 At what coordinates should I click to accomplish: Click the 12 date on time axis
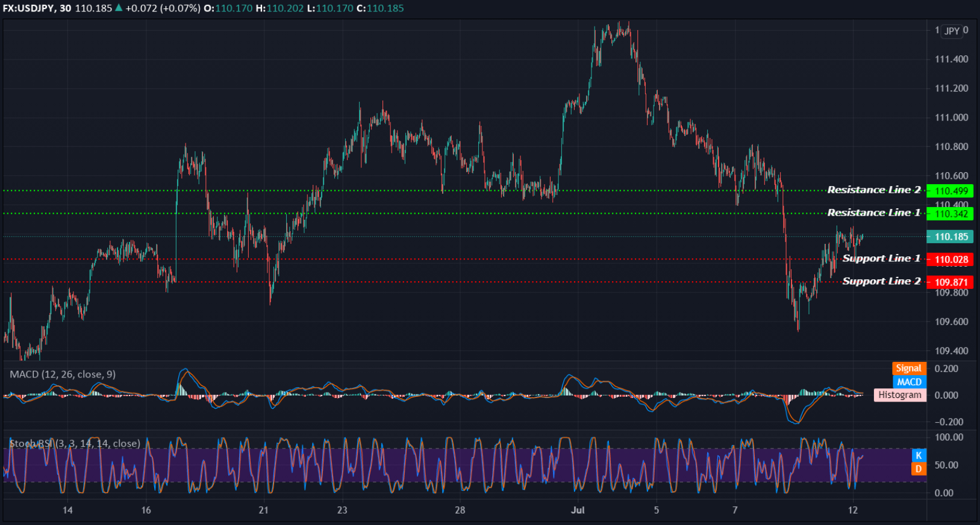point(853,510)
